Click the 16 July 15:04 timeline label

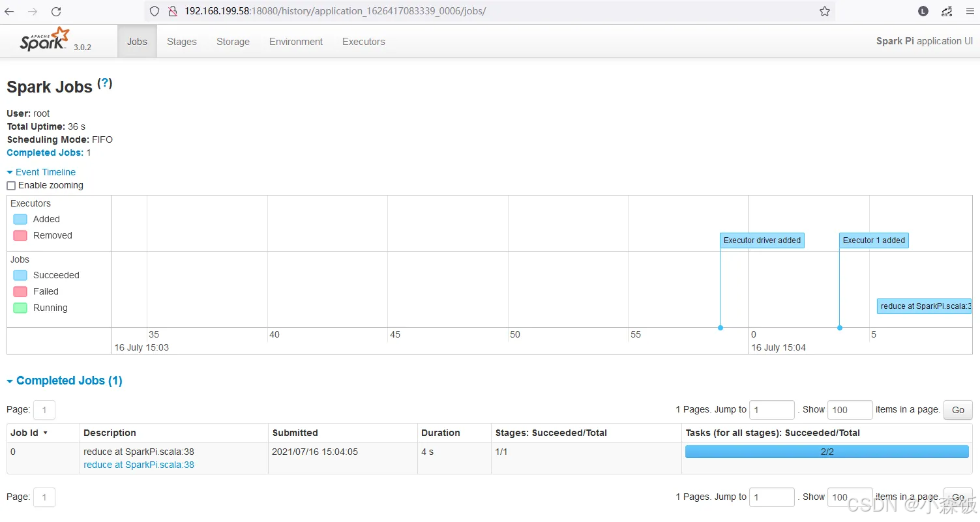pyautogui.click(x=779, y=347)
